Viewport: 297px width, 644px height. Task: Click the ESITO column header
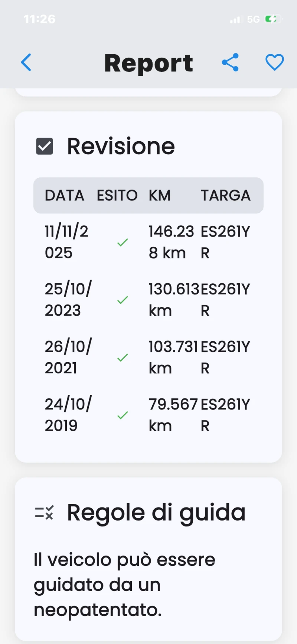point(117,196)
